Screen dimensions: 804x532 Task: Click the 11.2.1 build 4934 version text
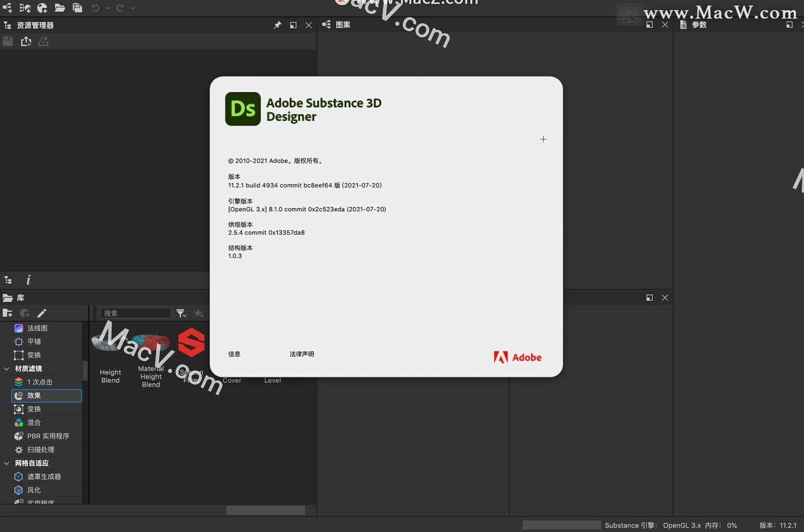305,185
